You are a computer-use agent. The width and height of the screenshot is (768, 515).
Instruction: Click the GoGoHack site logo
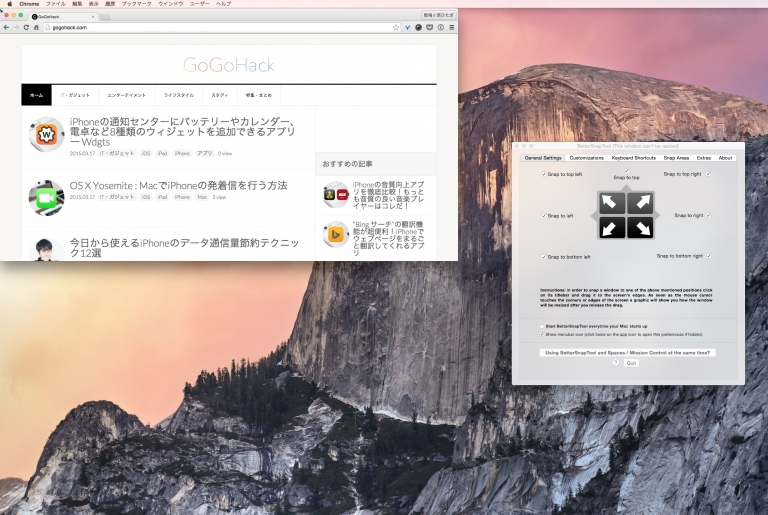click(229, 65)
